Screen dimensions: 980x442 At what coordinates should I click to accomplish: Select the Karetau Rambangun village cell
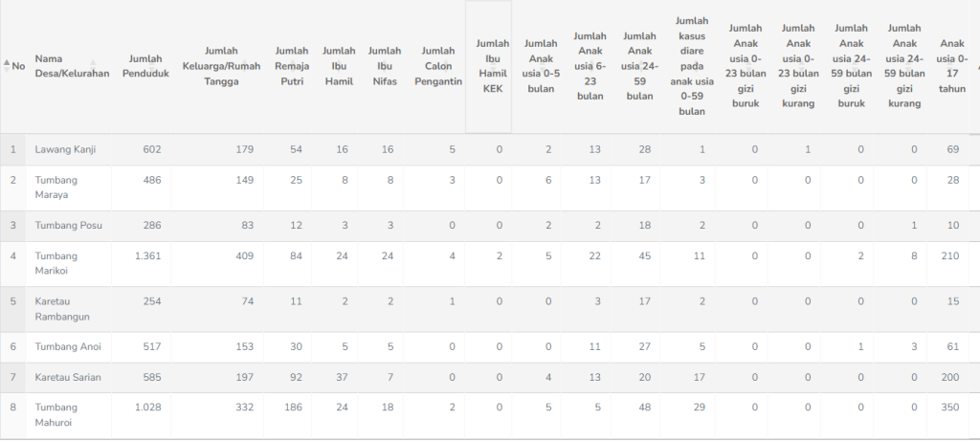[x=62, y=309]
